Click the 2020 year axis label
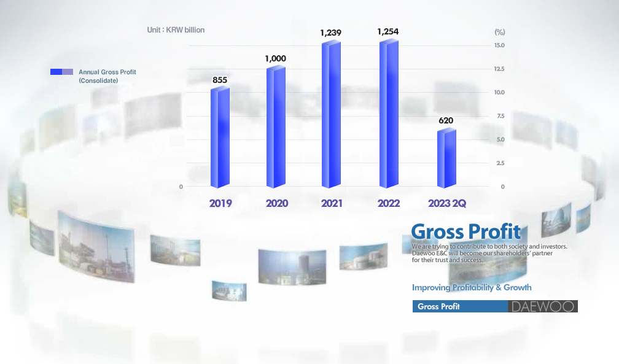 pos(277,203)
